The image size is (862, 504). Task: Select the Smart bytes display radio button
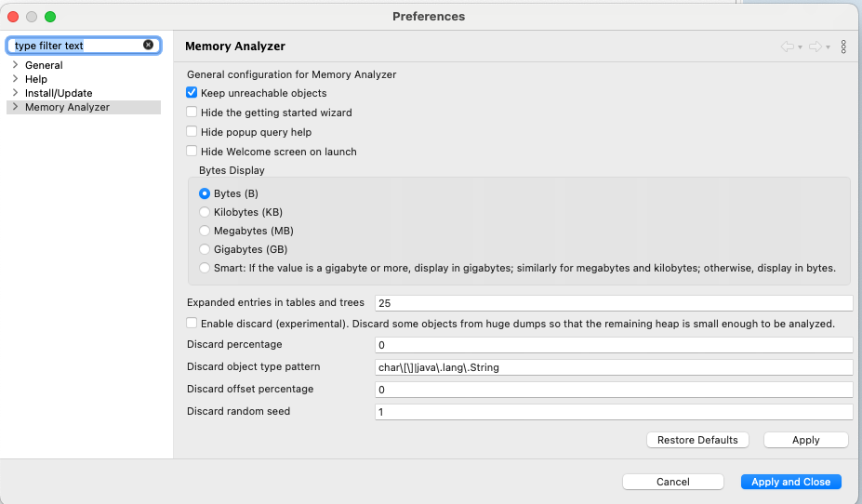tap(205, 268)
